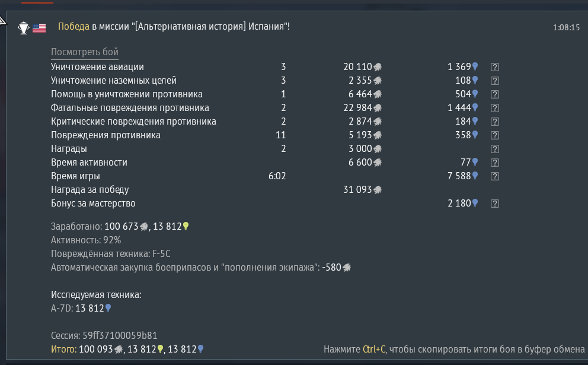Click the Итого totals line
Image resolution: width=588 pixels, height=365 pixels.
pyautogui.click(x=127, y=350)
